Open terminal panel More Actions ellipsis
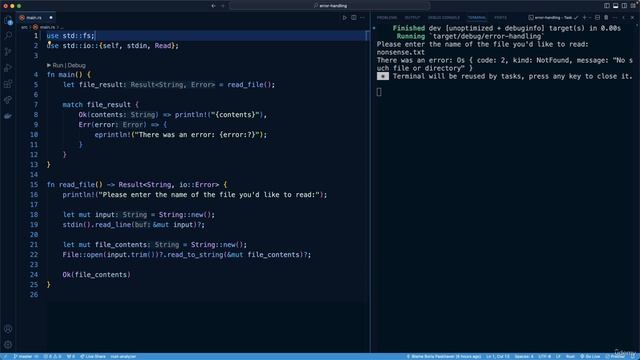640x360 pixels. (x=615, y=18)
